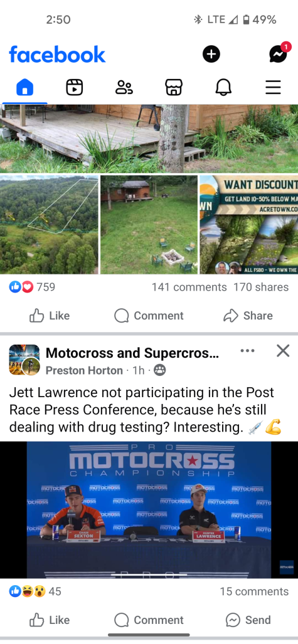Open the Reels video tab icon
The width and height of the screenshot is (298, 644).
click(75, 87)
